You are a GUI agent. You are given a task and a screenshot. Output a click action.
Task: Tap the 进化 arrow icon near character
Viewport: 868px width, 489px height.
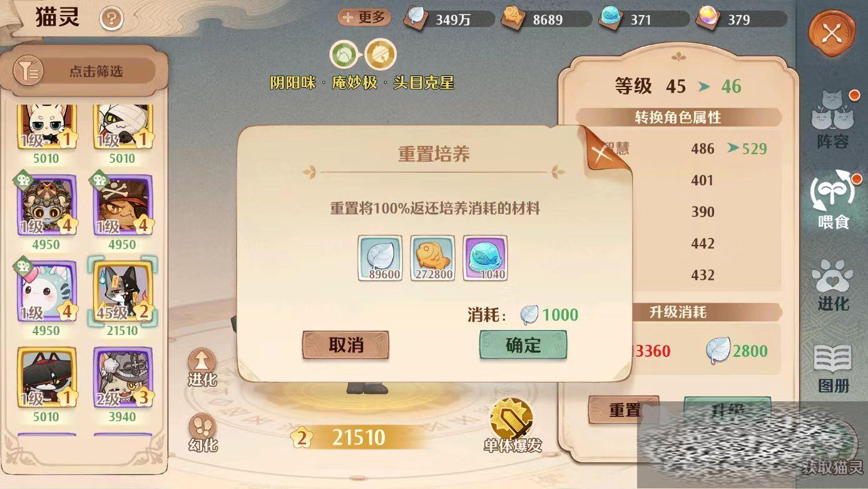pos(202,368)
